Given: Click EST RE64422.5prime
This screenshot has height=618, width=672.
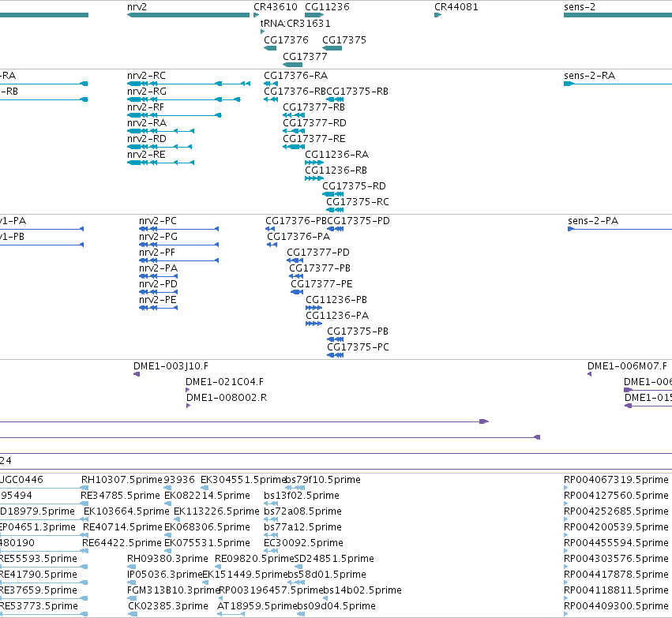Looking at the screenshot, I should 122,544.
